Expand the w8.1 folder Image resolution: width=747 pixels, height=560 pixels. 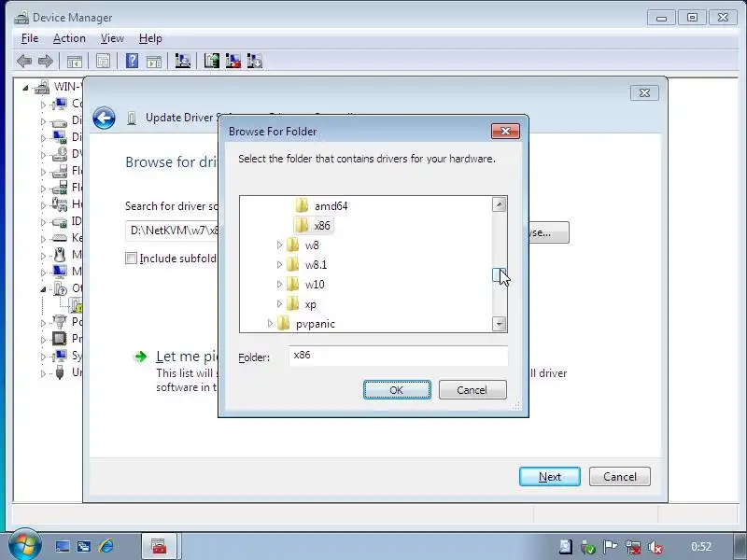279,265
